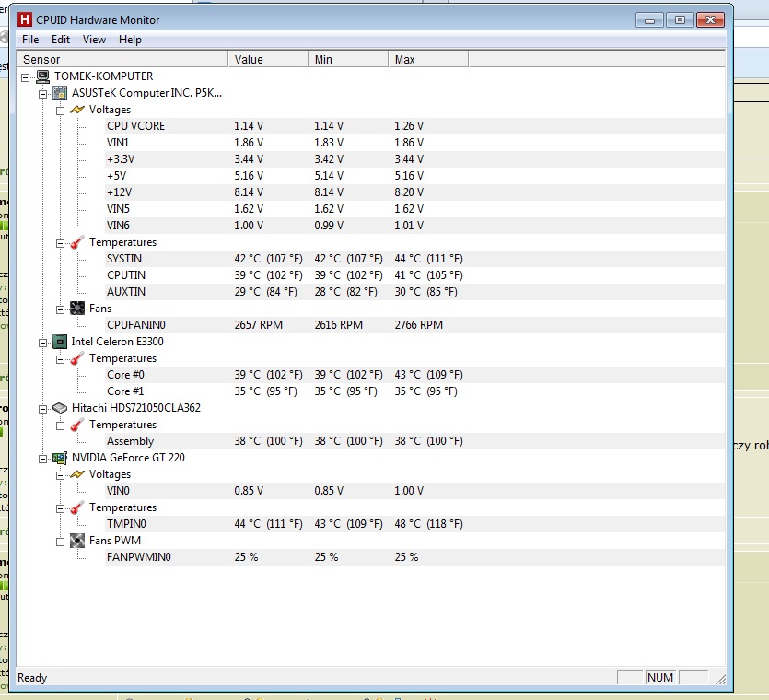Click the Max column header
769x700 pixels.
pos(428,59)
